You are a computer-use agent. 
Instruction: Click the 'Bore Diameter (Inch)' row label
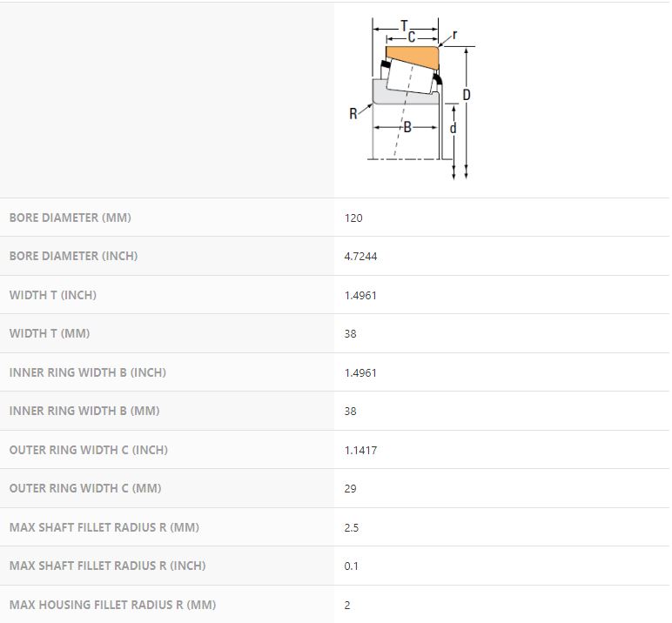pyautogui.click(x=73, y=256)
